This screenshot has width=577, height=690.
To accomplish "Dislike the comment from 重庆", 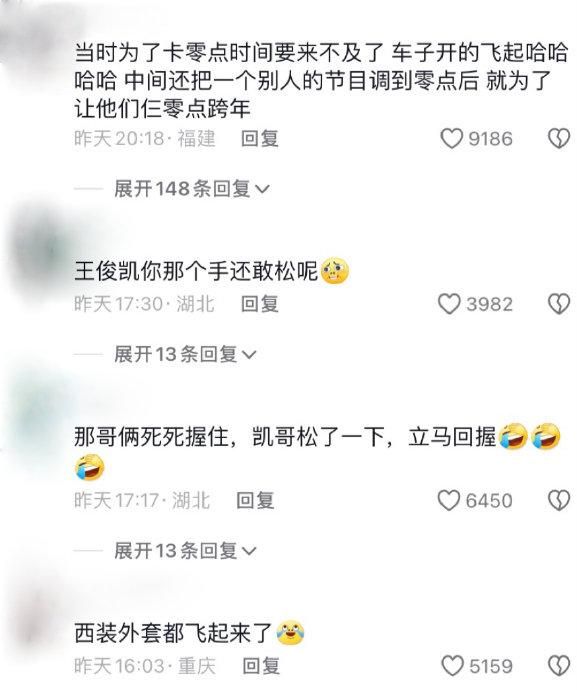I will tap(559, 666).
